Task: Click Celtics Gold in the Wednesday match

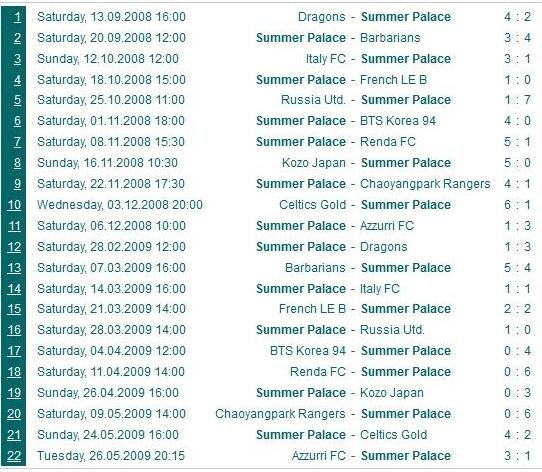Action: tap(312, 205)
